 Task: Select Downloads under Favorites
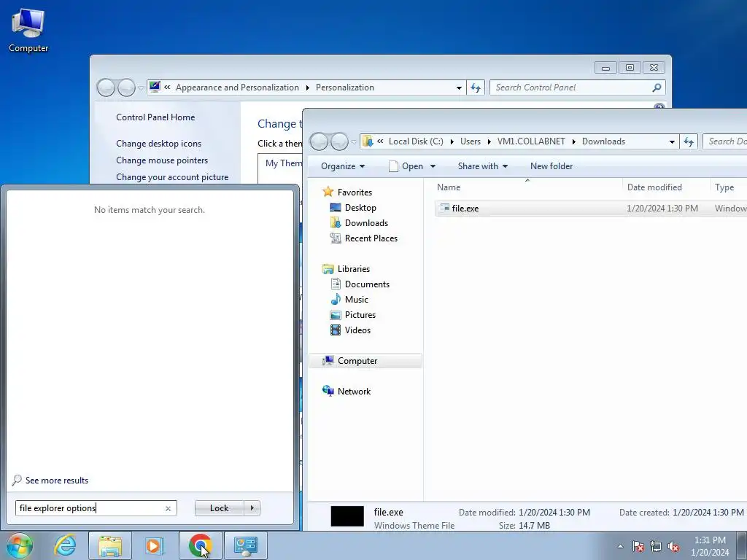pyautogui.click(x=366, y=223)
